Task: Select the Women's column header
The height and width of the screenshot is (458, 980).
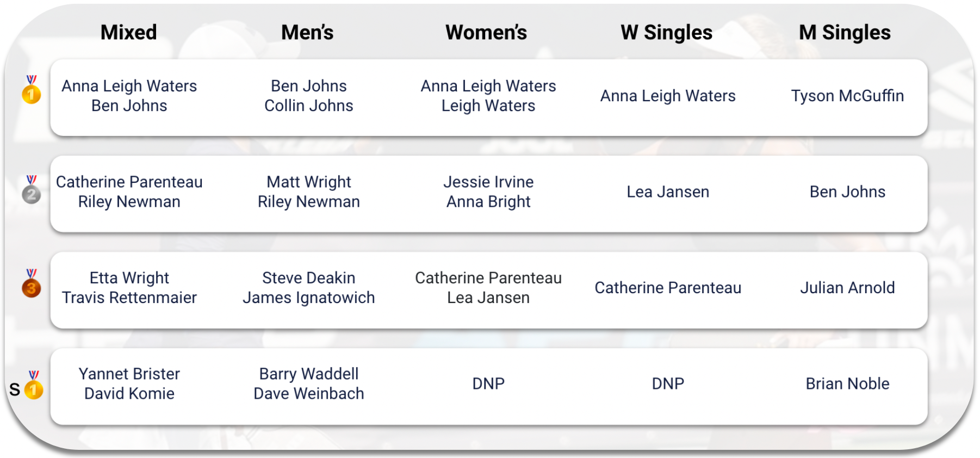Action: point(486,33)
